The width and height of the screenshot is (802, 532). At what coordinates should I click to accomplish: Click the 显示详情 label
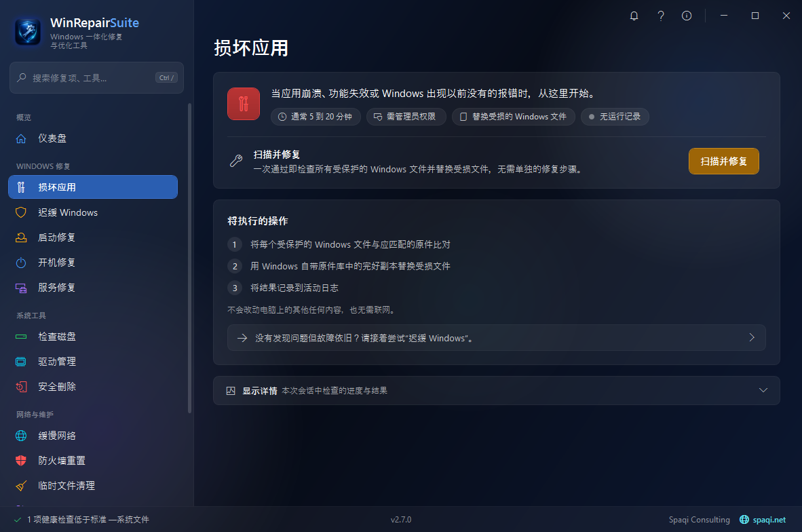pyautogui.click(x=260, y=391)
